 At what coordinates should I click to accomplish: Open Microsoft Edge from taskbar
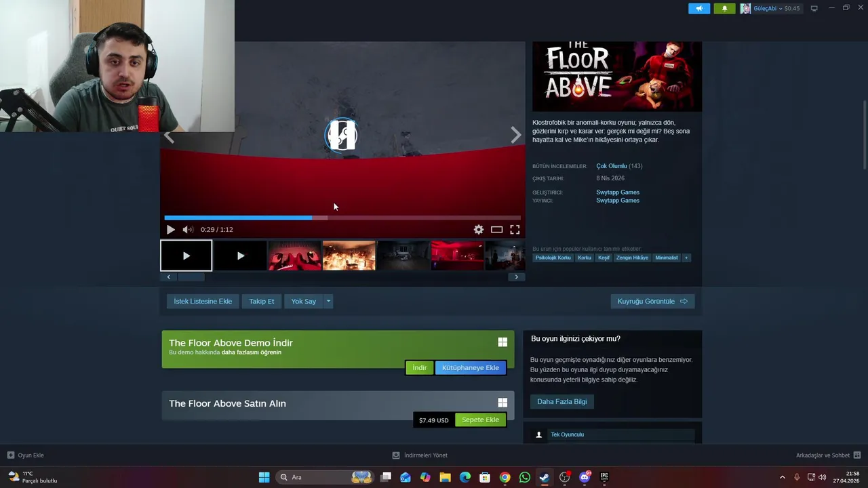(x=465, y=477)
